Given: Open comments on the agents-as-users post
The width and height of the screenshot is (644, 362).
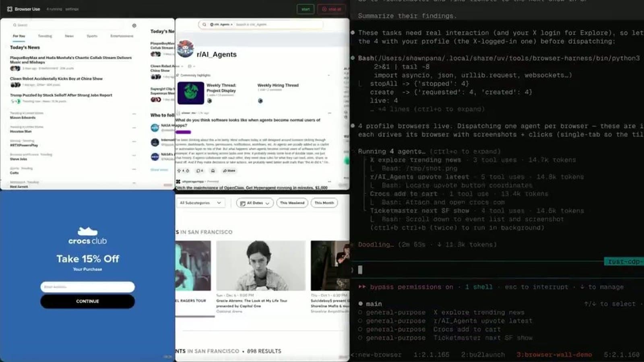Looking at the screenshot, I should pos(200,171).
